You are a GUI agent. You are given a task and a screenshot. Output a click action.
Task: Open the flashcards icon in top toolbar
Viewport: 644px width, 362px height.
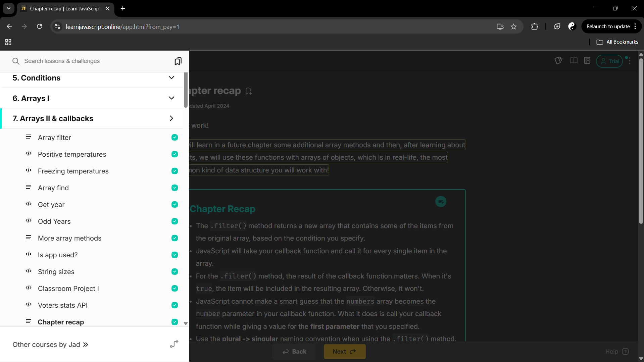(x=558, y=61)
